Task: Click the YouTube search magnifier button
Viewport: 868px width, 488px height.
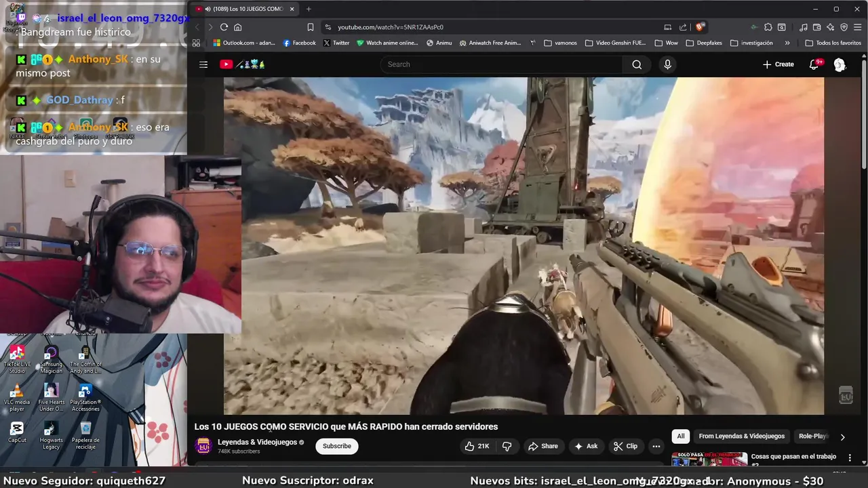Action: (637, 64)
